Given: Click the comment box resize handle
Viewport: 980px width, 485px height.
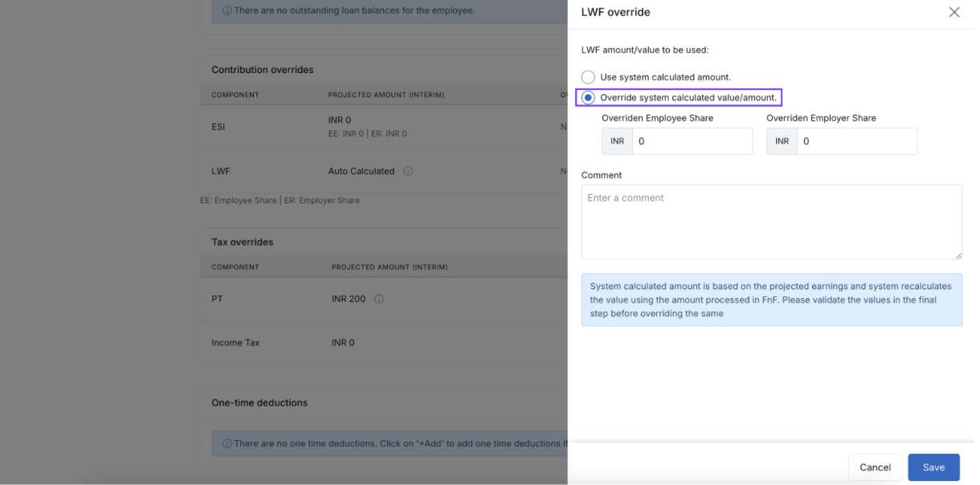Looking at the screenshot, I should (958, 255).
